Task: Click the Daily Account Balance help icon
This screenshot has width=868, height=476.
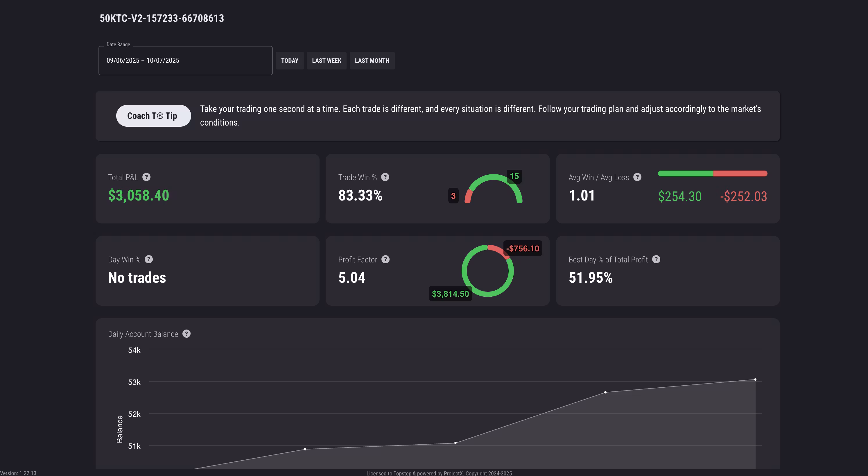Action: [x=186, y=333]
